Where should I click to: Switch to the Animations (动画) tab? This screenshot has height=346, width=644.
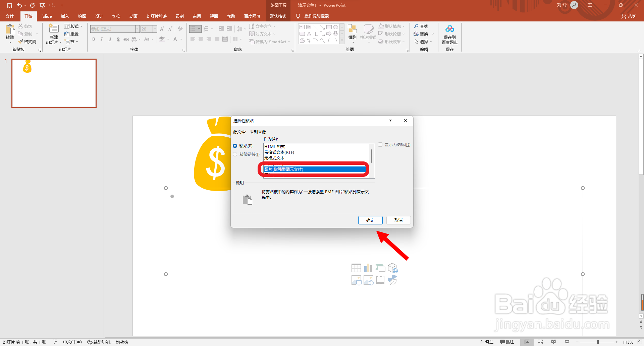coord(133,16)
